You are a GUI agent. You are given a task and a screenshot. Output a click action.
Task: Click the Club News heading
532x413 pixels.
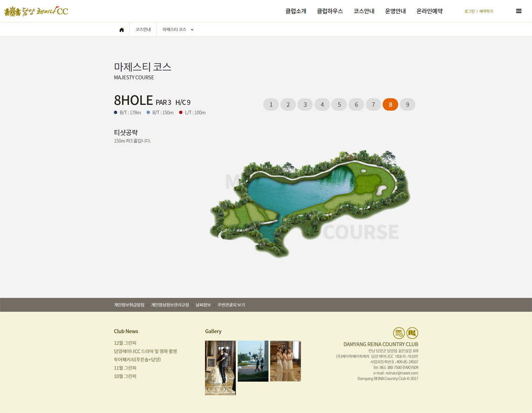[x=126, y=331]
